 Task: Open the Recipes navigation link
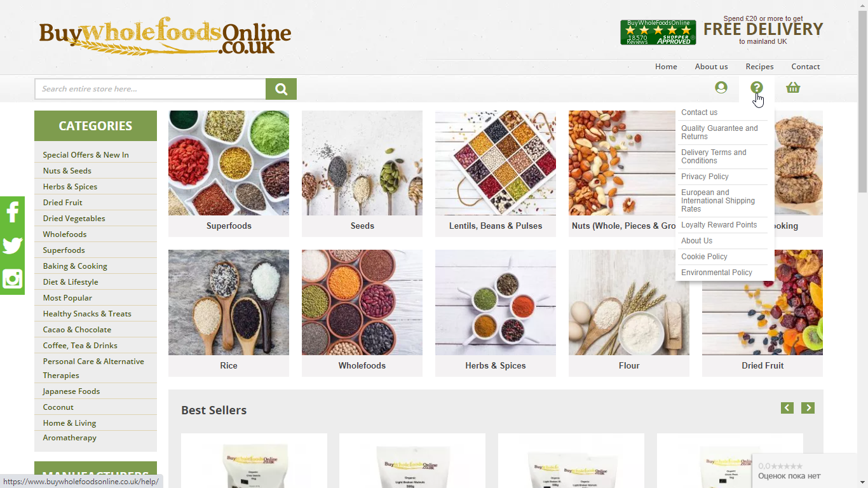tap(759, 67)
